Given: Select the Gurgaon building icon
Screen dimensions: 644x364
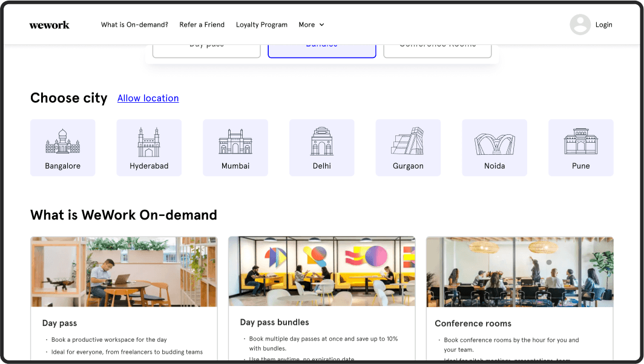Looking at the screenshot, I should coord(407,141).
